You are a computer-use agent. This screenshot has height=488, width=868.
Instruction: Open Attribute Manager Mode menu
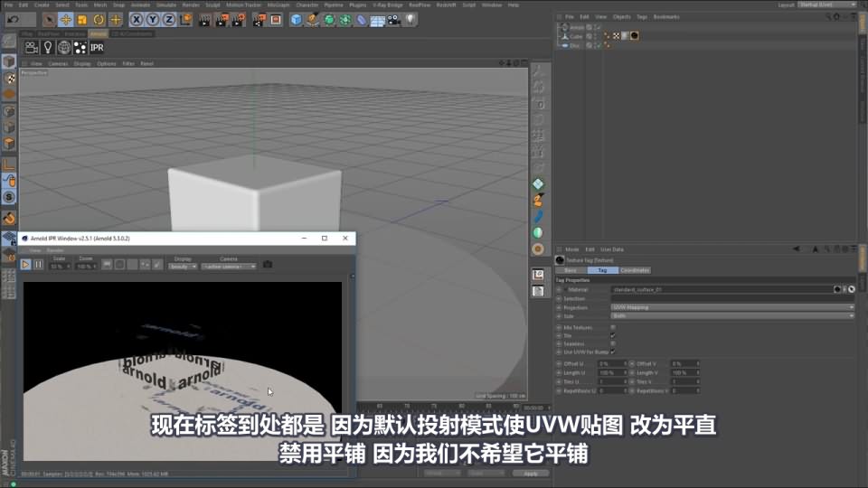(x=571, y=249)
